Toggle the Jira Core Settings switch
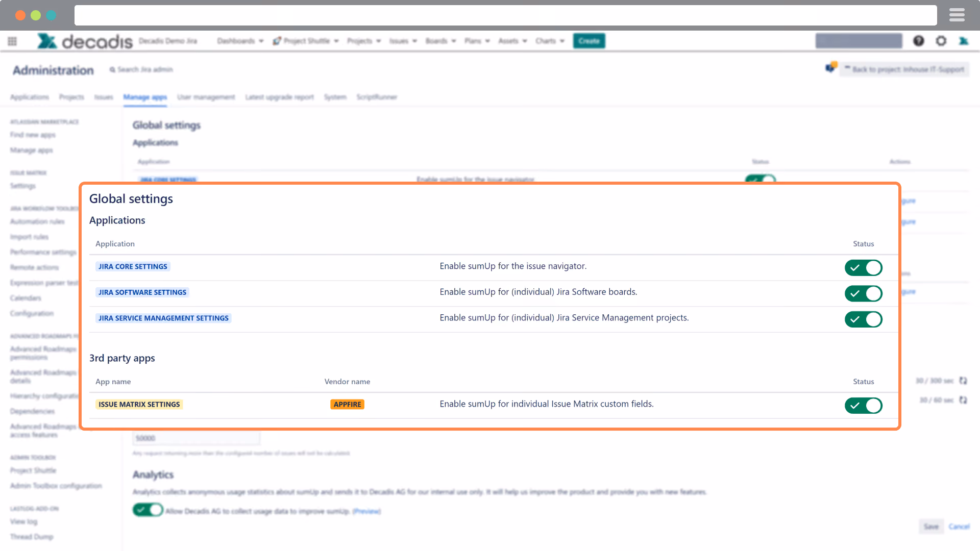Image resolution: width=980 pixels, height=551 pixels. 863,268
